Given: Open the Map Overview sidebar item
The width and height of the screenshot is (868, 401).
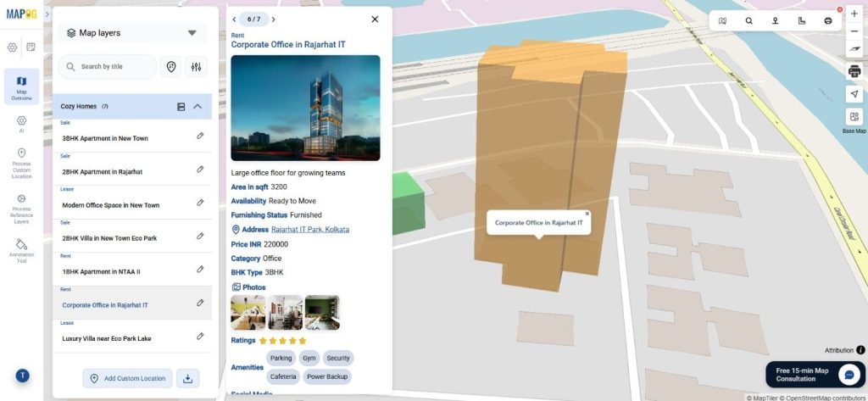Looking at the screenshot, I should [x=21, y=86].
